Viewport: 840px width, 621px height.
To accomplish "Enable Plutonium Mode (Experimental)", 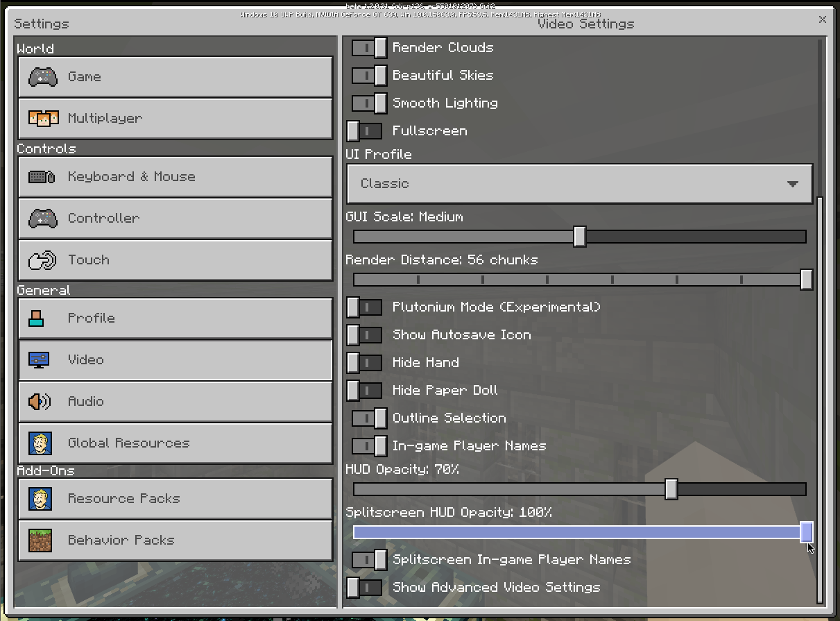I will click(x=364, y=307).
